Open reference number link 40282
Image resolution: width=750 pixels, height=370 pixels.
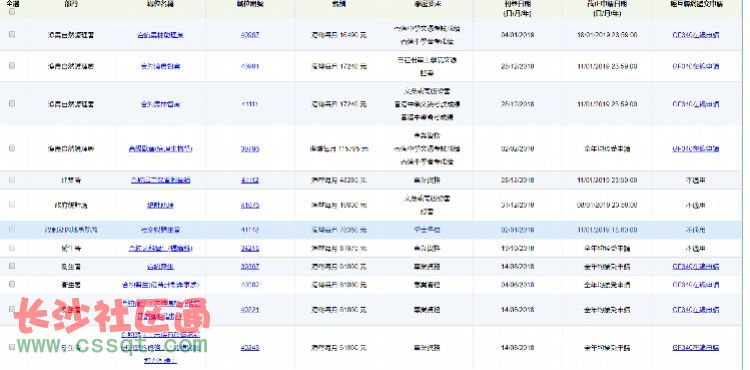click(x=250, y=284)
